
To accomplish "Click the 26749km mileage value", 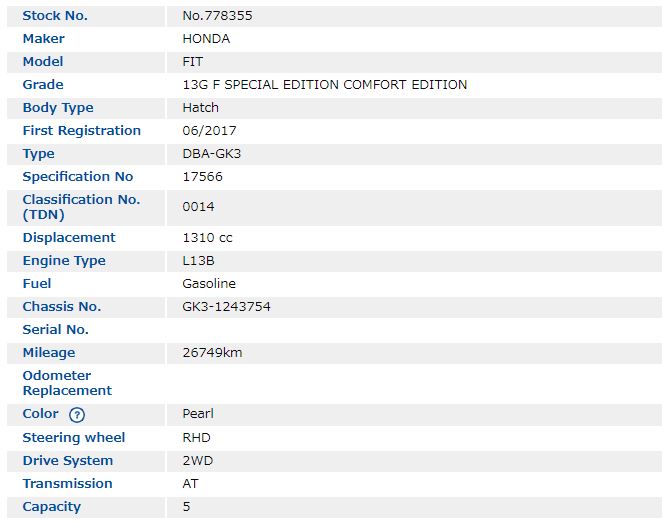I will click(212, 353).
